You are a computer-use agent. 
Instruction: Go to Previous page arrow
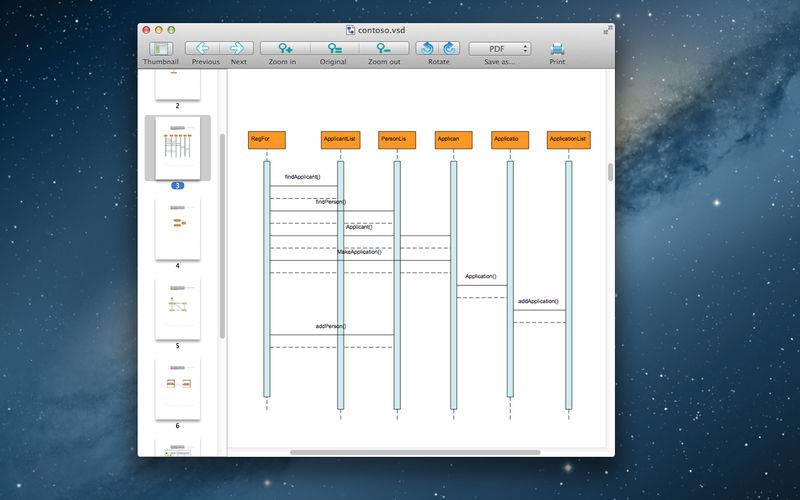tap(203, 48)
